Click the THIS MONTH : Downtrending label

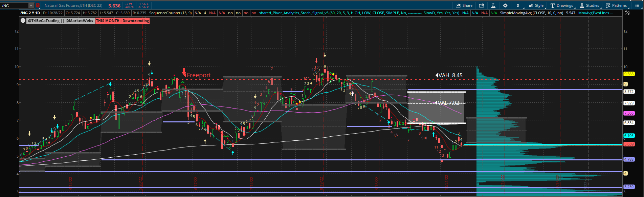123,21
